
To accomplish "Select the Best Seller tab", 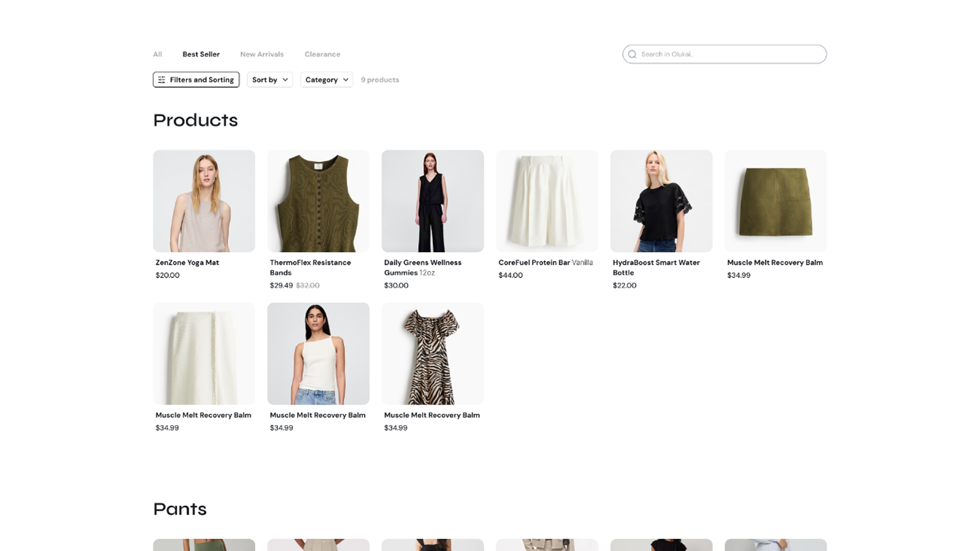I will click(201, 54).
